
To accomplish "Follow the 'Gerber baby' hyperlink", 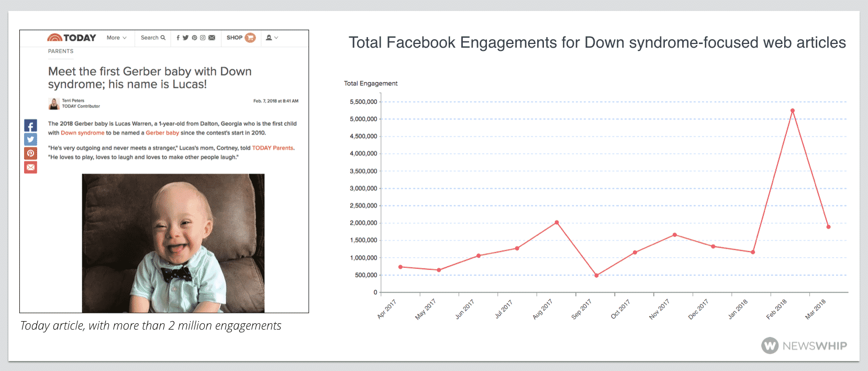I will click(x=162, y=133).
